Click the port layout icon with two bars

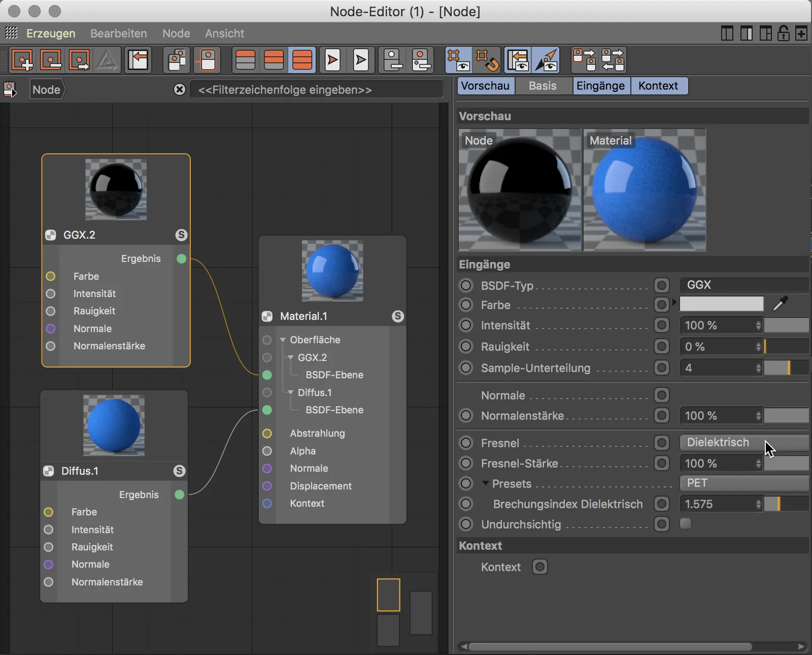421,60
